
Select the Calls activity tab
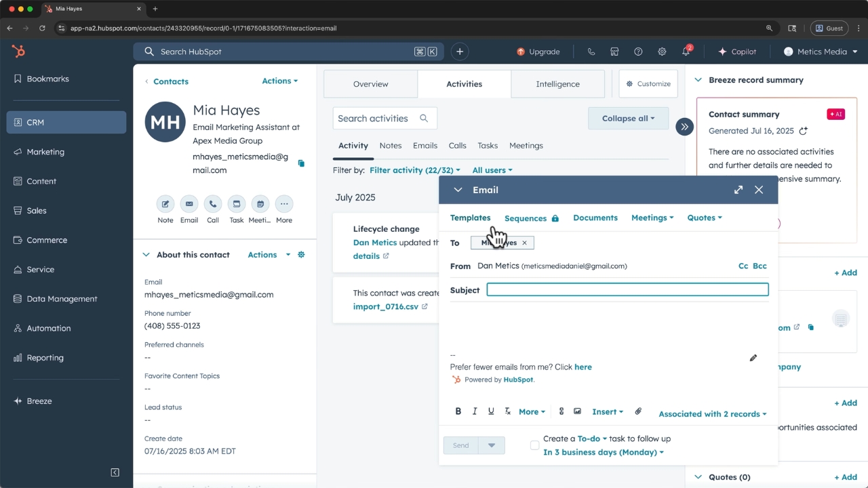[458, 146]
